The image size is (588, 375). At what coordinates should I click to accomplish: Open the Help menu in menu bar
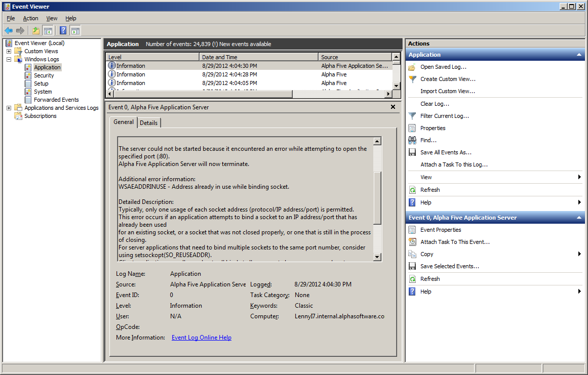tap(70, 18)
